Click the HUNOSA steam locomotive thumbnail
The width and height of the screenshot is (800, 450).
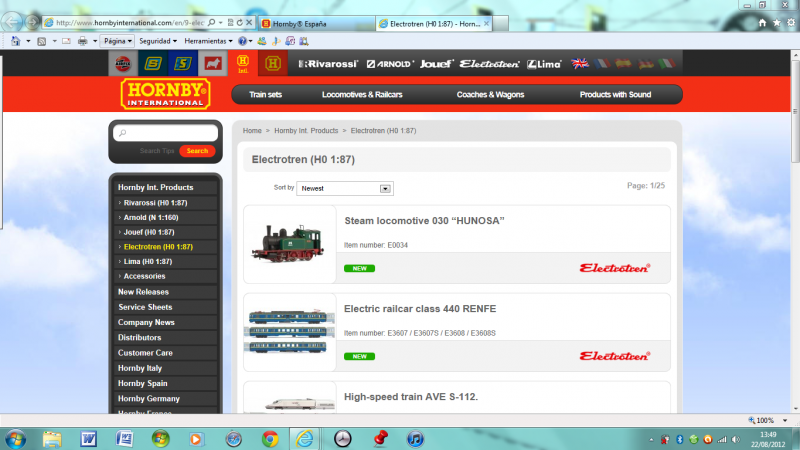coord(289,244)
